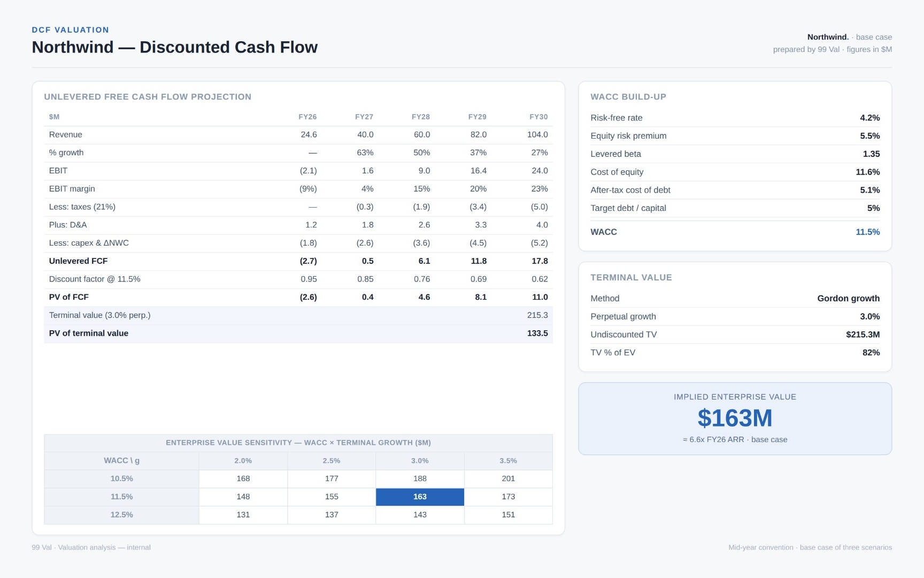Select the FY26 column header

pos(307,117)
